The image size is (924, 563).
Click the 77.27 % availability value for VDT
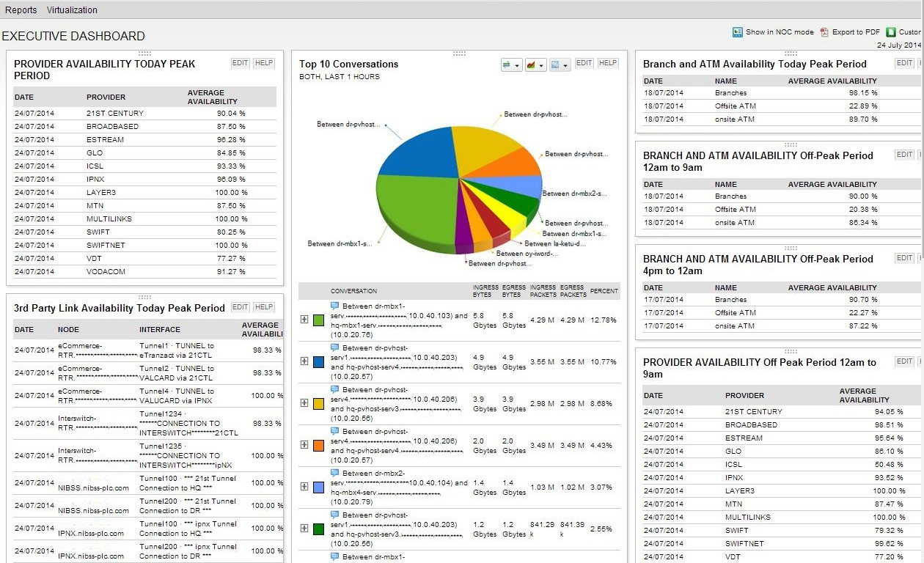(232, 258)
